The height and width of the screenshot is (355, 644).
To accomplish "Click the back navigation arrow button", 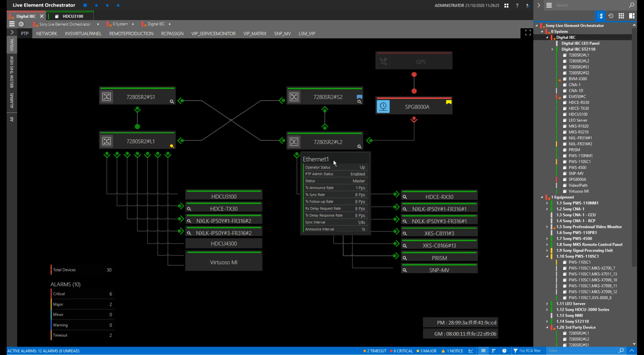I will [x=21, y=24].
